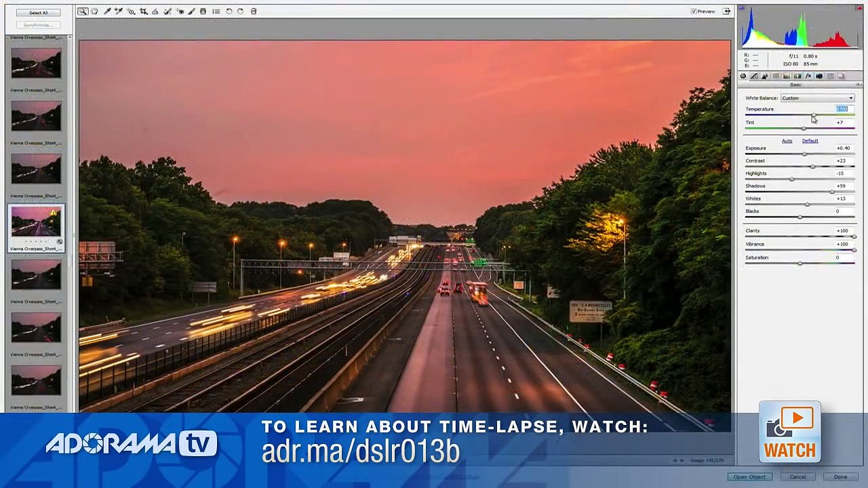Viewport: 868px width, 488px height.
Task: Click the Open Object button
Action: click(x=749, y=477)
